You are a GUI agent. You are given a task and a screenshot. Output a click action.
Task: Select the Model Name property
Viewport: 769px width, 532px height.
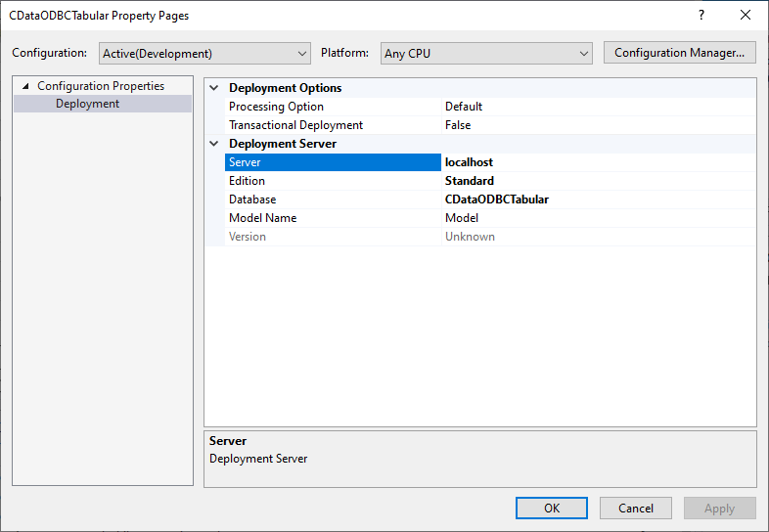tap(262, 218)
